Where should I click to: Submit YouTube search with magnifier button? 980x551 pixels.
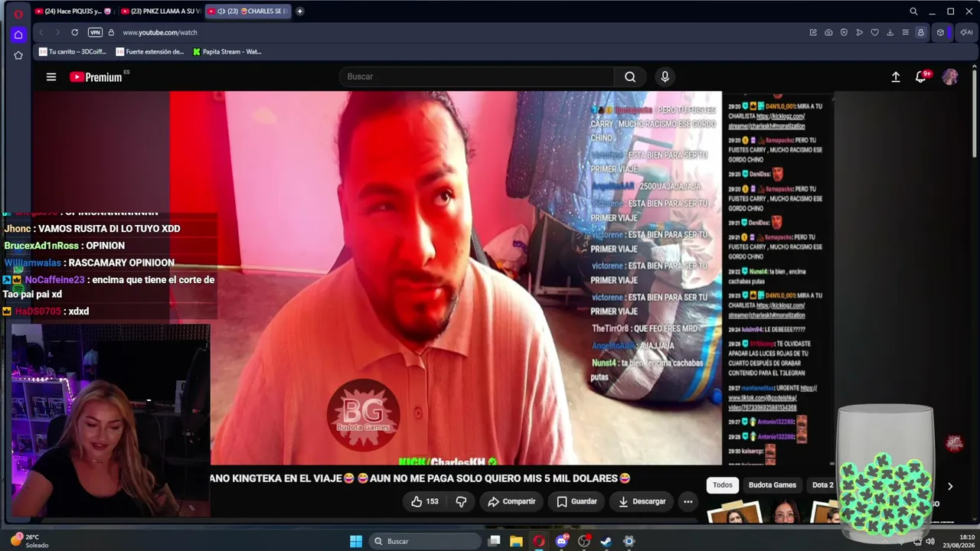630,77
